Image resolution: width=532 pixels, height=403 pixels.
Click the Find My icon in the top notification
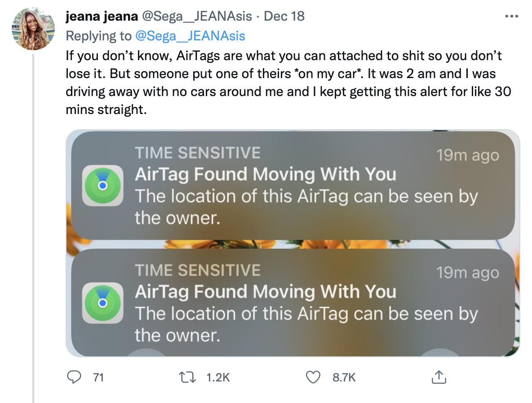[102, 185]
